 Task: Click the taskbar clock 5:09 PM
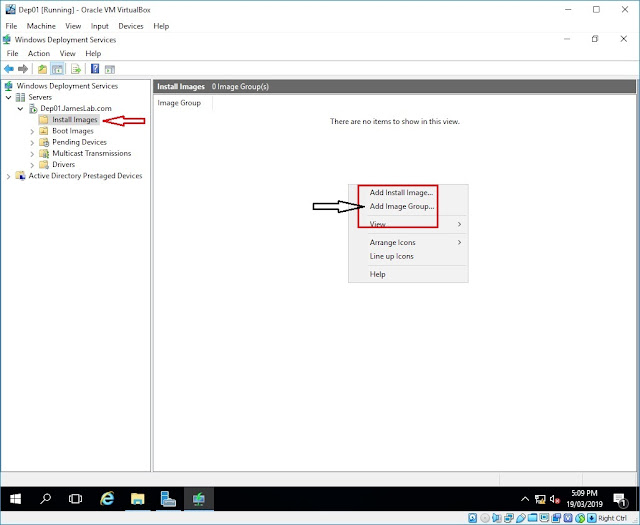click(x=584, y=493)
